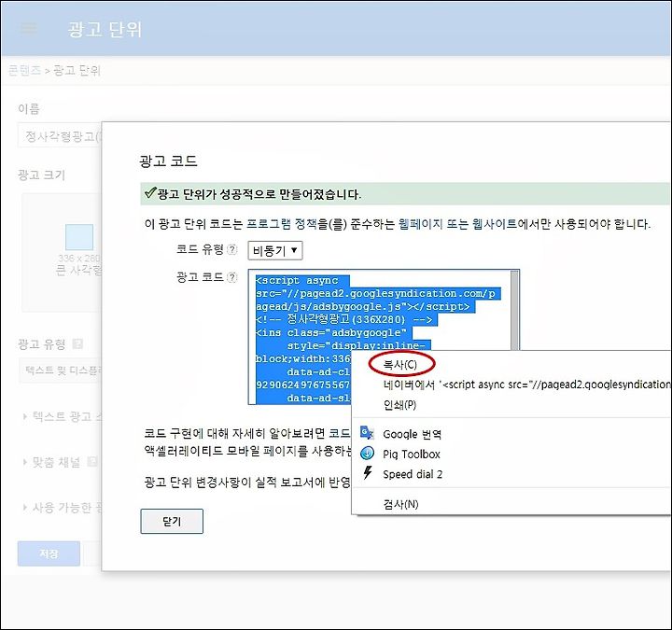Click help icon beside 맞춤 채널
The height and width of the screenshot is (630, 672).
pyautogui.click(x=92, y=462)
